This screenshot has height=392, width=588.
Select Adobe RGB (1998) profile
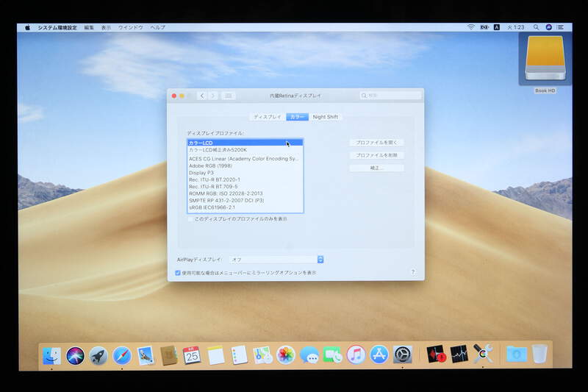tap(245, 165)
